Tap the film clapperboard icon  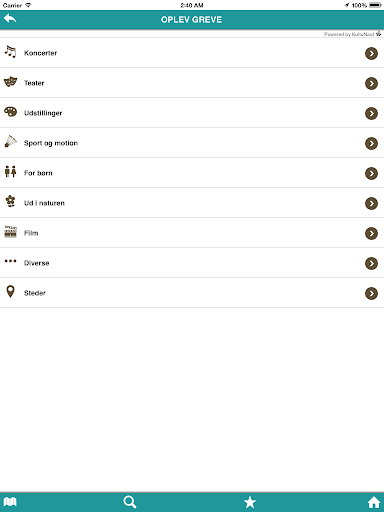(10, 231)
